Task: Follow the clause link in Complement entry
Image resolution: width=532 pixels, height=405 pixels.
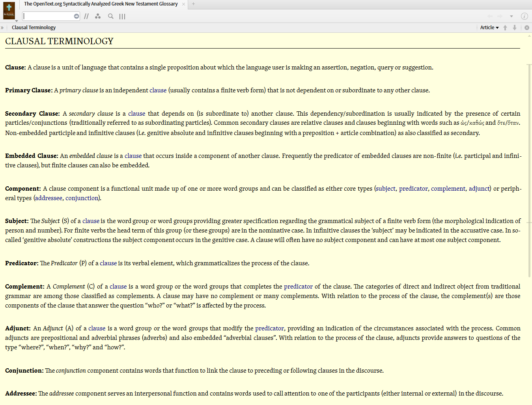Action: [118, 287]
